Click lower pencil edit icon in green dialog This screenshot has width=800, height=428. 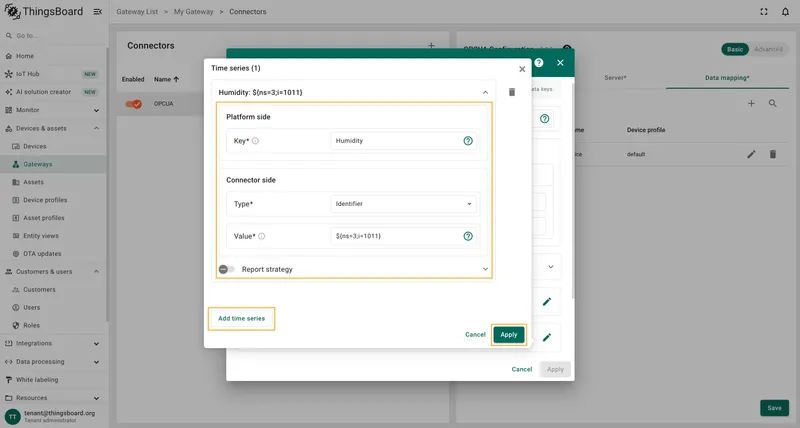pyautogui.click(x=546, y=338)
